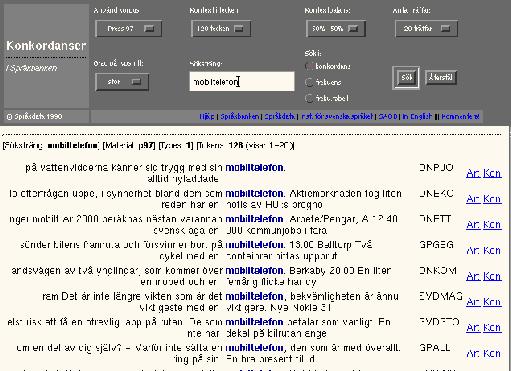Open Kon link for the "betalar som vanligt" row

pyautogui.click(x=492, y=328)
